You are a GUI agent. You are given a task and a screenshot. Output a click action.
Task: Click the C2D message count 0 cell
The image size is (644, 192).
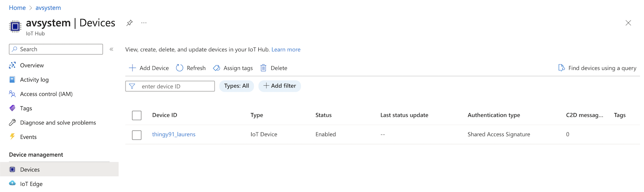(568, 134)
